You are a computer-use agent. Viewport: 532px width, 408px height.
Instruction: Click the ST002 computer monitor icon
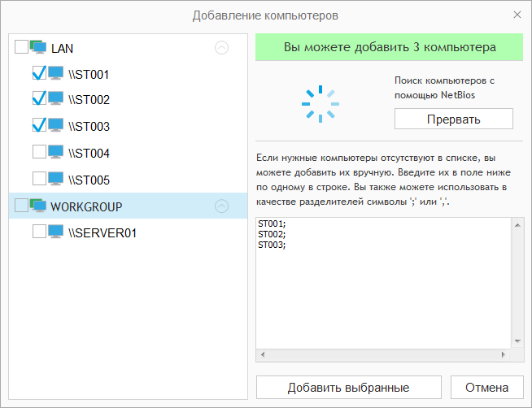(56, 99)
